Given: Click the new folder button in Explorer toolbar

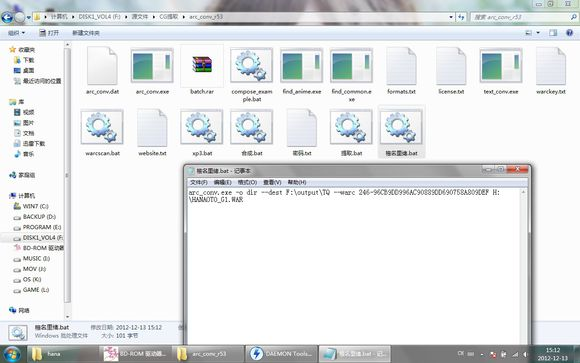Looking at the screenshot, I should click(x=85, y=33).
